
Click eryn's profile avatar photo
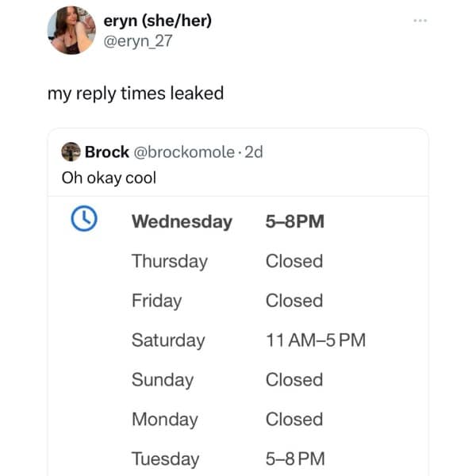click(71, 30)
